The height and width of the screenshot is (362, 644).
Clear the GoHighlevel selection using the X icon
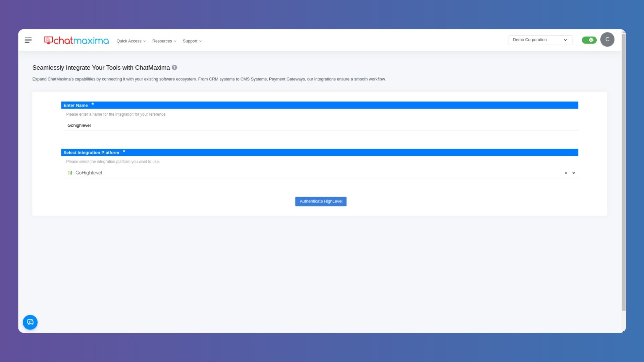(566, 173)
